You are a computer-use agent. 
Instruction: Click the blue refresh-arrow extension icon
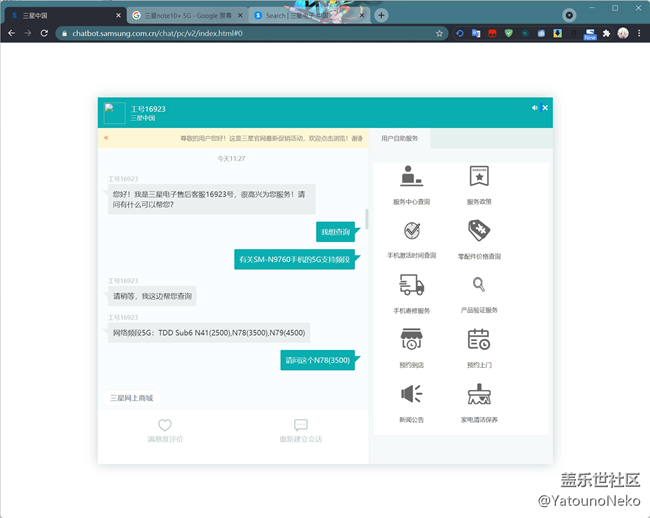pos(460,33)
